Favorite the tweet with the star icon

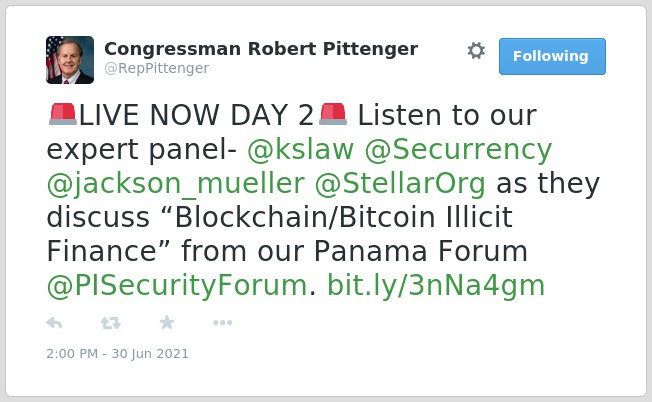coord(167,322)
